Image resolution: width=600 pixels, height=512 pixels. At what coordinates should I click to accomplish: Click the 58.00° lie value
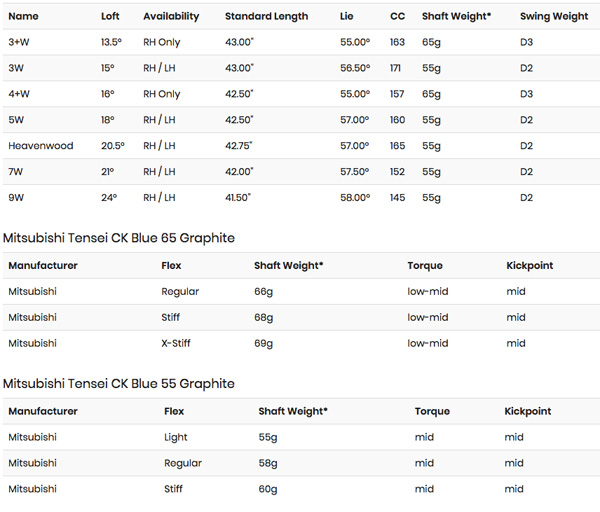pos(355,198)
